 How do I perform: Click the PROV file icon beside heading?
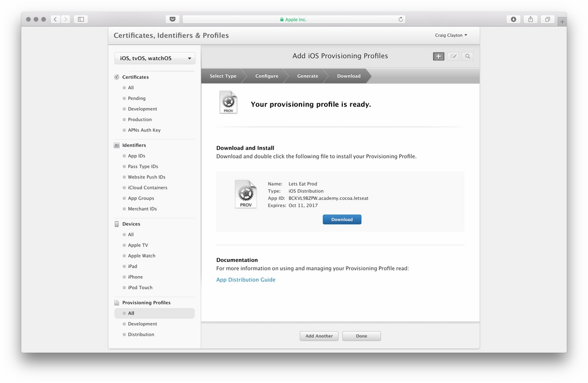click(228, 102)
